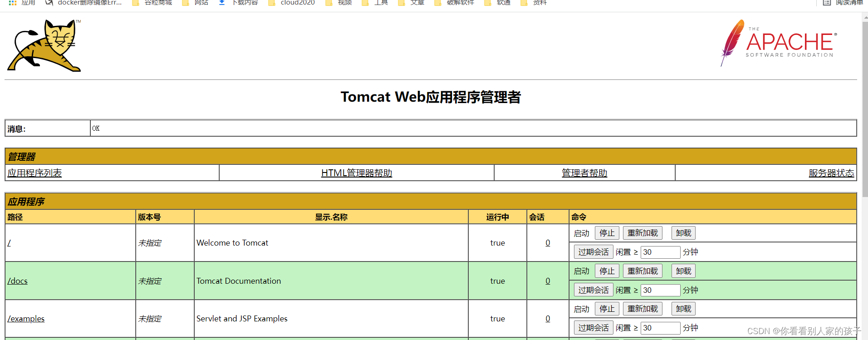Click the Tomcat Documentation display name

(239, 281)
